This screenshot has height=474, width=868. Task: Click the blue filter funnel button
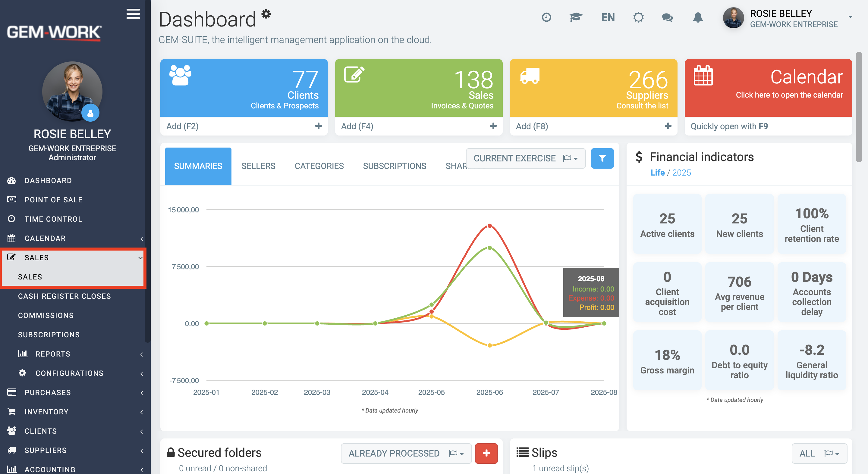click(x=602, y=158)
